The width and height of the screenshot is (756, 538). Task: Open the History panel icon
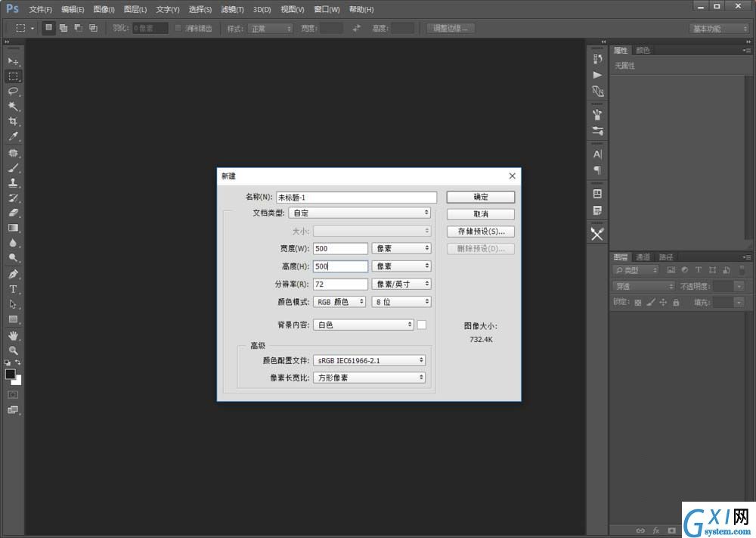point(597,58)
